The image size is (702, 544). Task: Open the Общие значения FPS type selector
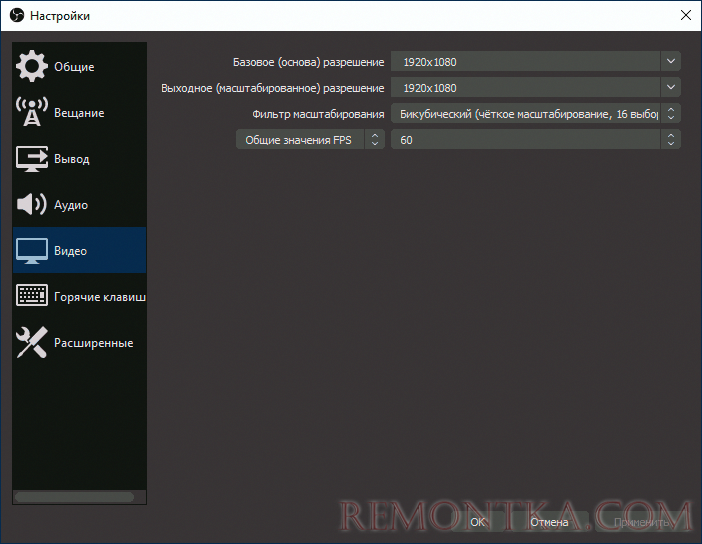tap(310, 140)
